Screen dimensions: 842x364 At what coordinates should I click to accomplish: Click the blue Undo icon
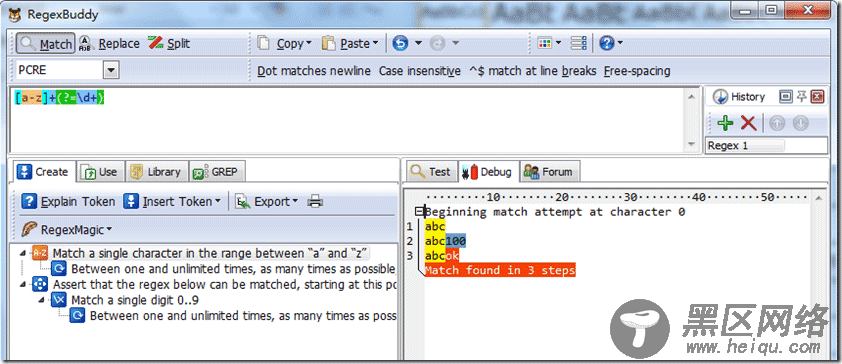click(400, 43)
